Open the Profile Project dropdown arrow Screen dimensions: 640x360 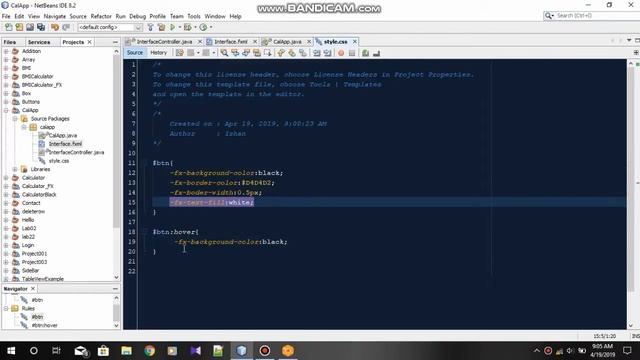211,27
